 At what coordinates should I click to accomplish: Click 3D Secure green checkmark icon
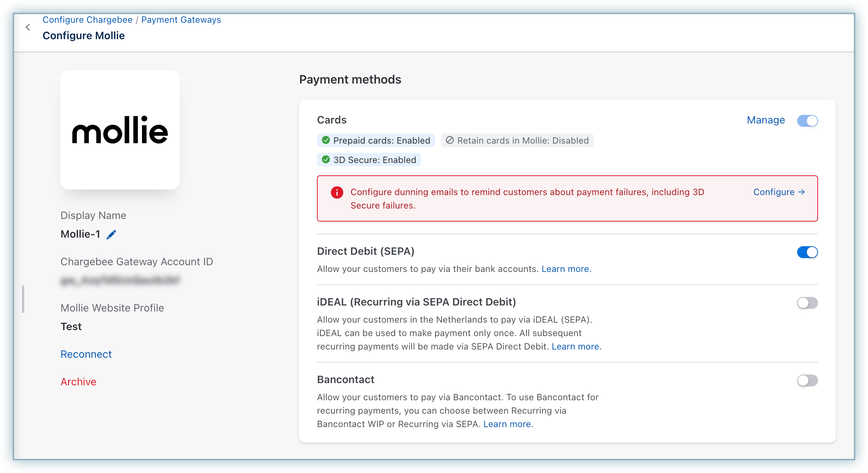click(x=326, y=160)
